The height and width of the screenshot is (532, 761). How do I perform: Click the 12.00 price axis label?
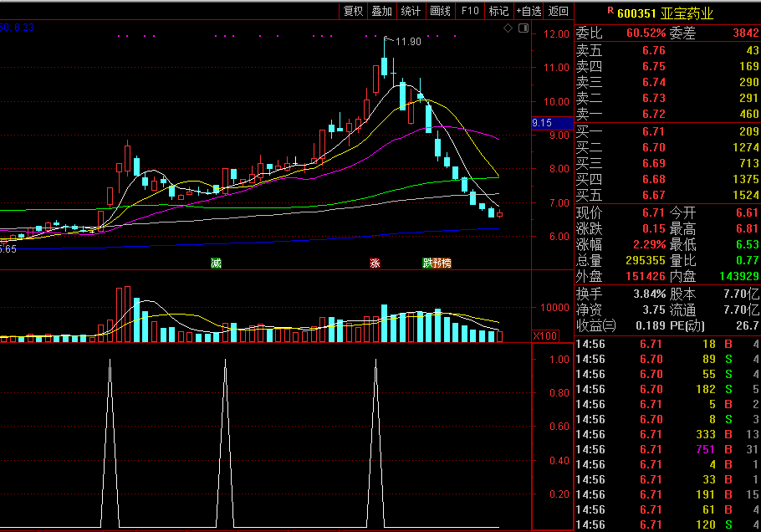click(x=556, y=34)
